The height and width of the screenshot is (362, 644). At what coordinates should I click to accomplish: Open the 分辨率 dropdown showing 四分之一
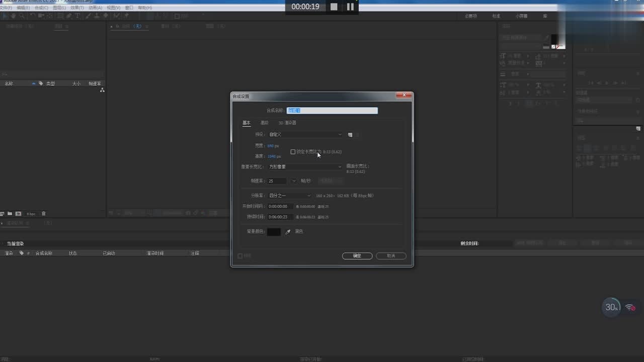tap(290, 196)
